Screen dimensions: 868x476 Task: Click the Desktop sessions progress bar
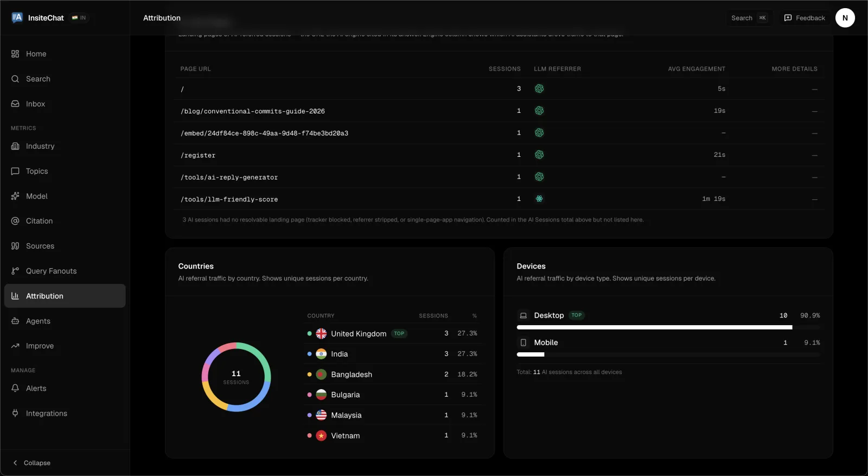668,327
